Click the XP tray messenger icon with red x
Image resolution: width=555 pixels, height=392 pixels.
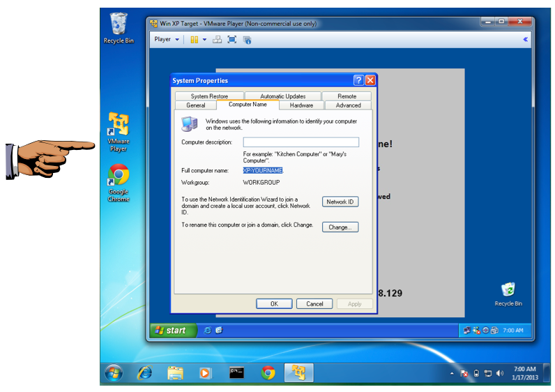[x=476, y=331]
